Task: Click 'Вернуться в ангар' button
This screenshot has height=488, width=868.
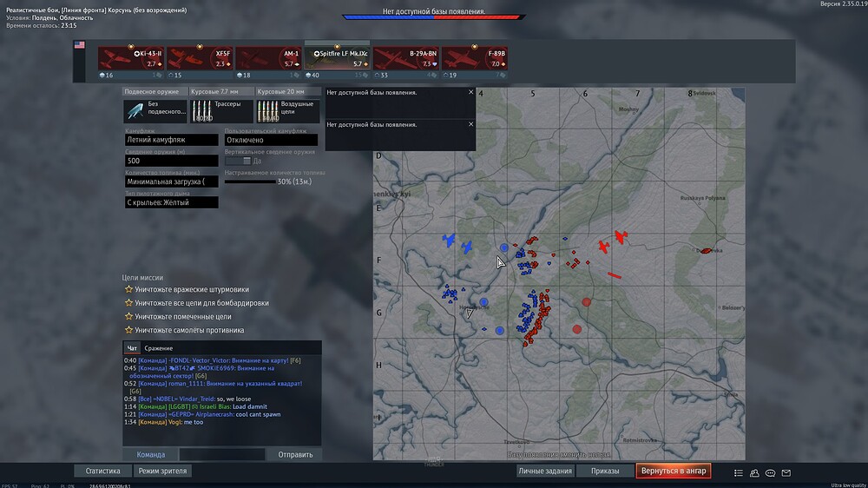Action: click(674, 471)
